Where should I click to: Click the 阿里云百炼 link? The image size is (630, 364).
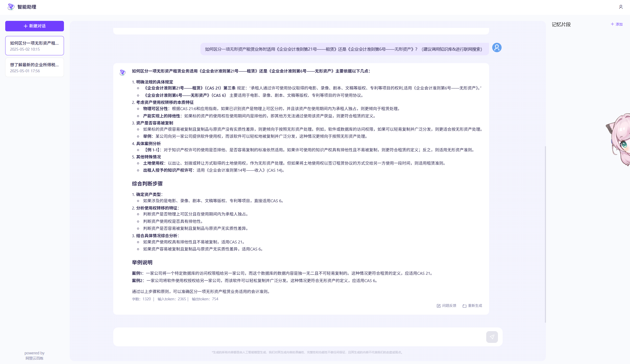tap(34, 358)
